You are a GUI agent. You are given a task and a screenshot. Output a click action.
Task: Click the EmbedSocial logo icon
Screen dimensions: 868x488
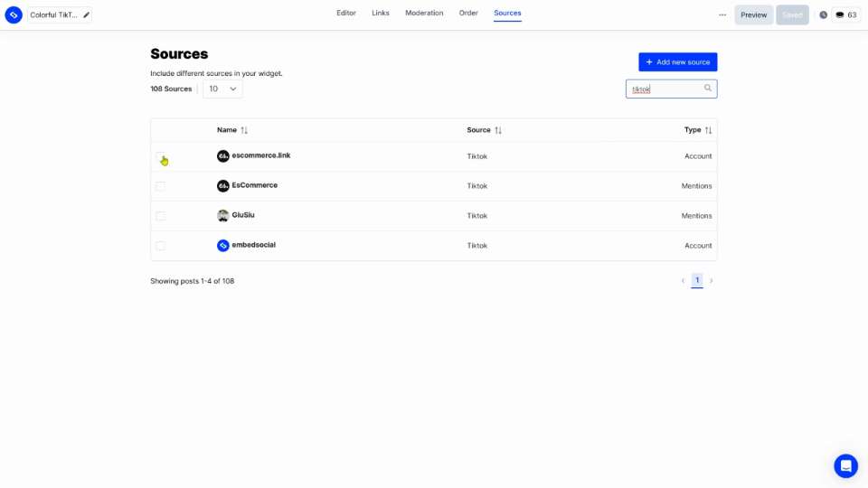(x=14, y=15)
